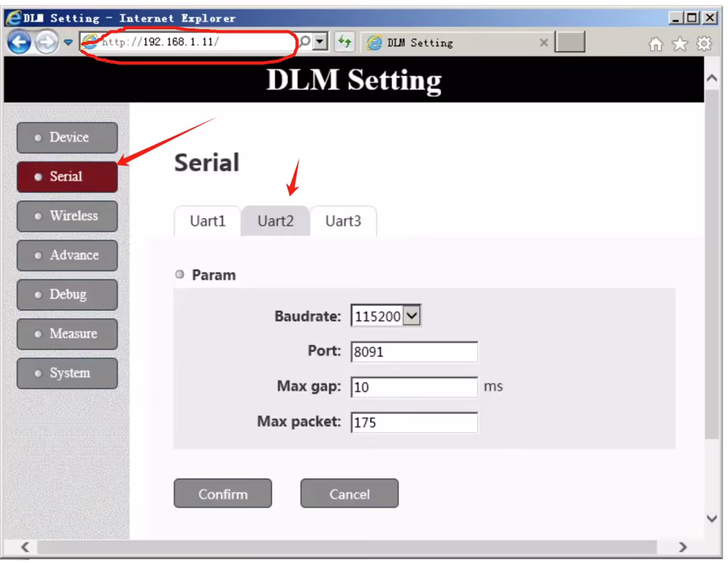Open the Wireless settings section

pyautogui.click(x=67, y=215)
